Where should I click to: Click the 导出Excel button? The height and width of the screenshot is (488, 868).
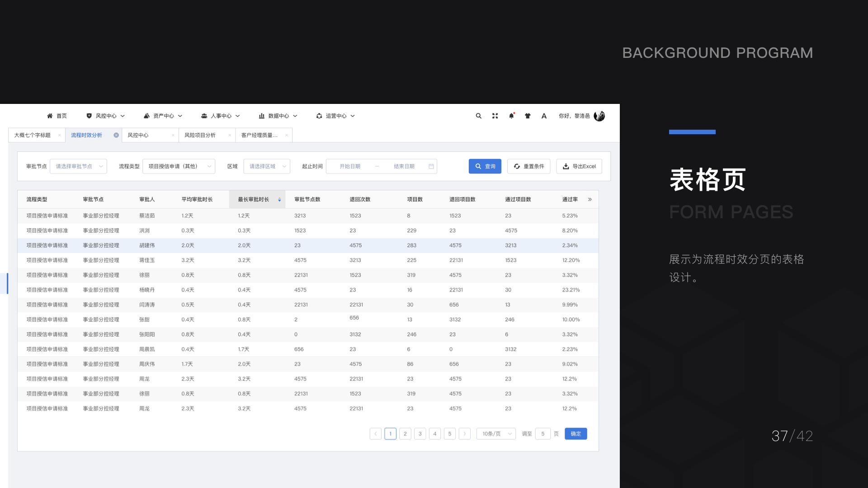tap(579, 166)
